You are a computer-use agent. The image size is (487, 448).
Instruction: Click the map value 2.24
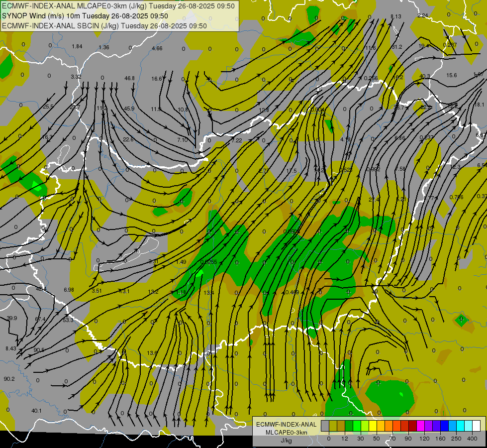coord(423,15)
